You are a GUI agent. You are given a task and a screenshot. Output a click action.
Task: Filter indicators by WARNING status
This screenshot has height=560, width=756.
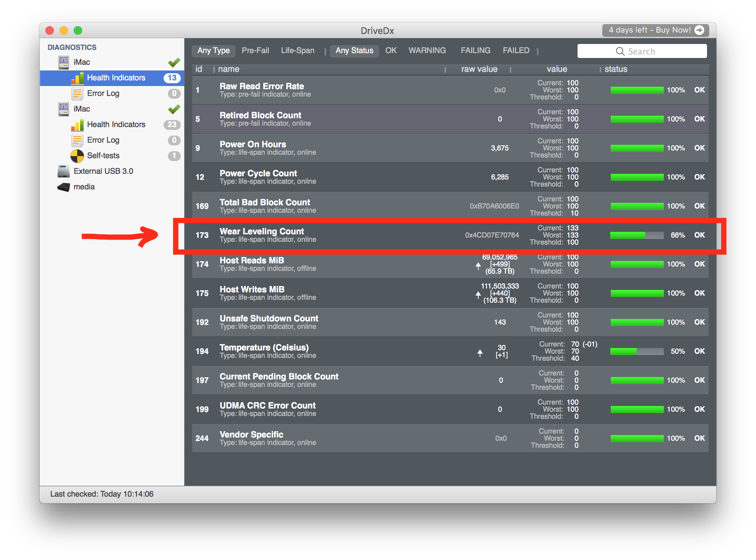point(427,51)
